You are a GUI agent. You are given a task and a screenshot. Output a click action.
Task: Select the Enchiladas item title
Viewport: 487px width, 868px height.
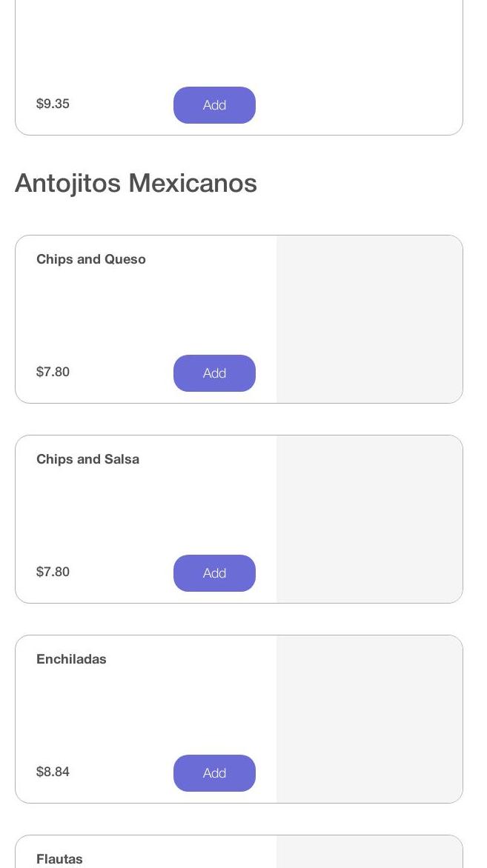click(71, 659)
